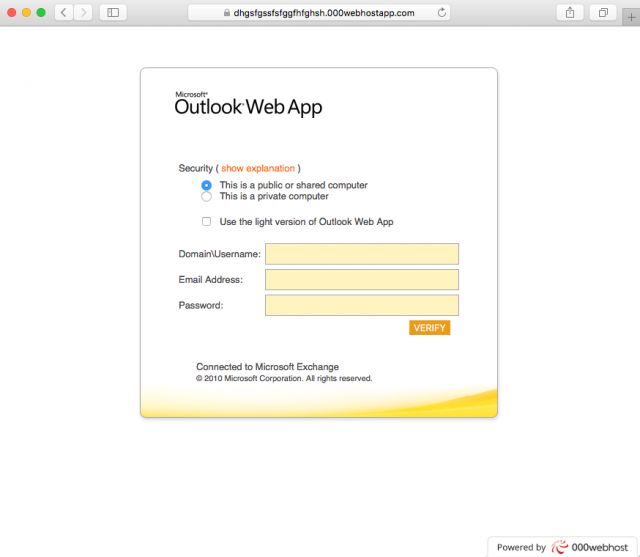Open a new tab with plus button

click(631, 17)
